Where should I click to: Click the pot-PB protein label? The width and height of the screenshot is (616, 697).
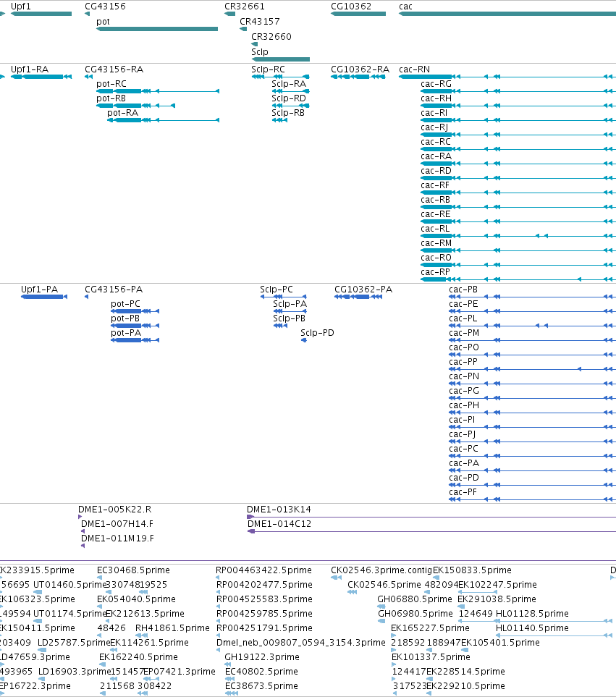point(125,318)
